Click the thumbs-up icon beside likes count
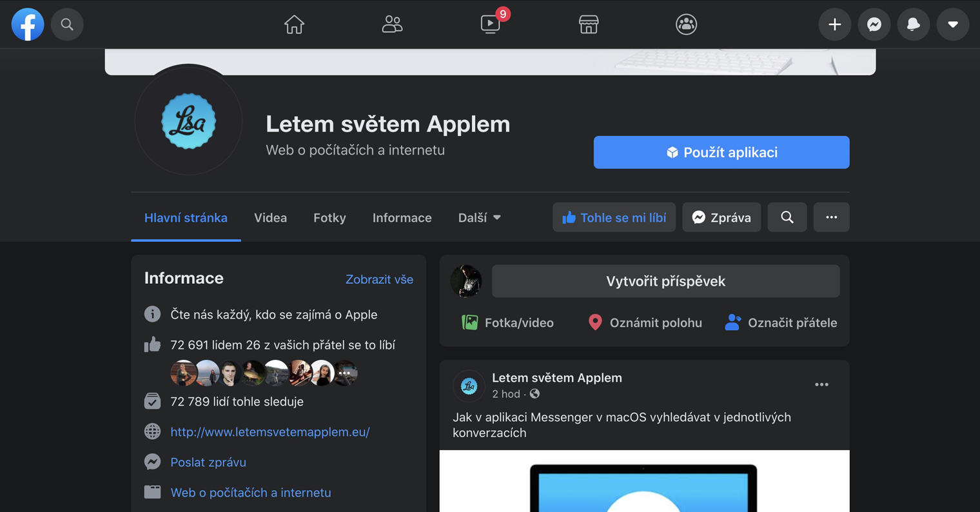The width and height of the screenshot is (980, 512). (152, 344)
